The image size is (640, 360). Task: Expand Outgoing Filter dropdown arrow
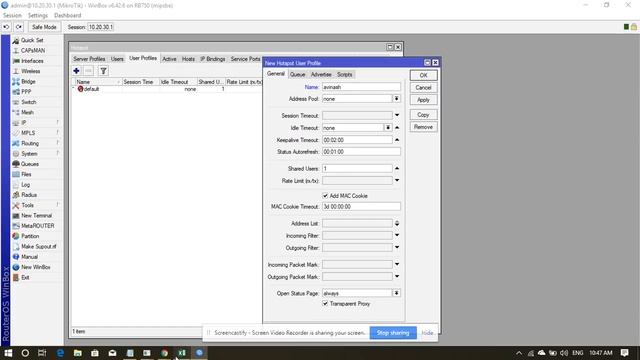point(397,247)
